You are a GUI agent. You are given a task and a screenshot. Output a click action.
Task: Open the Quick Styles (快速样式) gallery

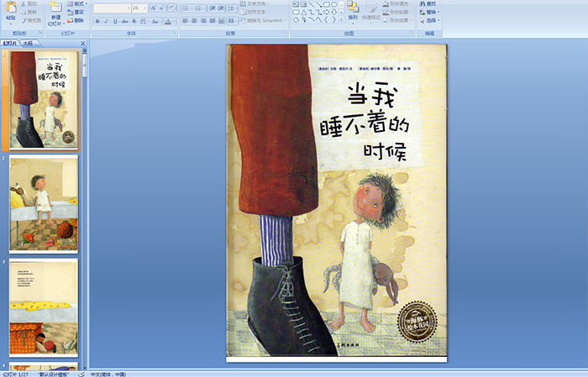(371, 12)
